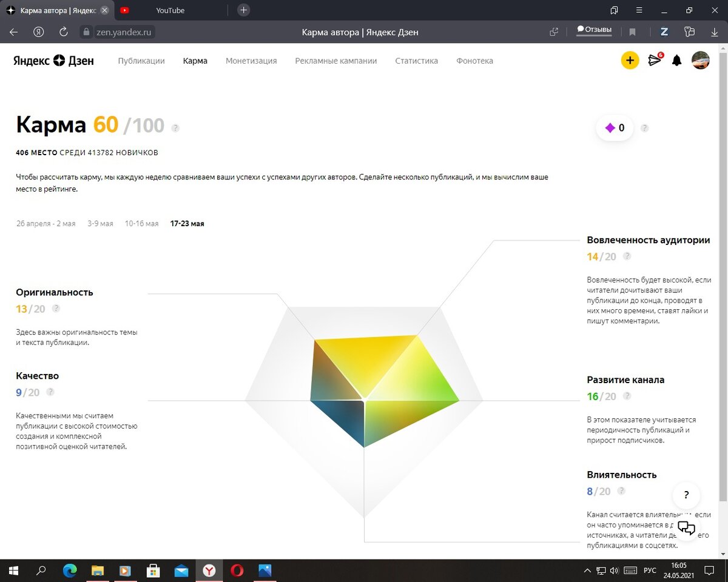Open the tab groups icon in the title bar
This screenshot has width=728, height=582.
coord(615,10)
